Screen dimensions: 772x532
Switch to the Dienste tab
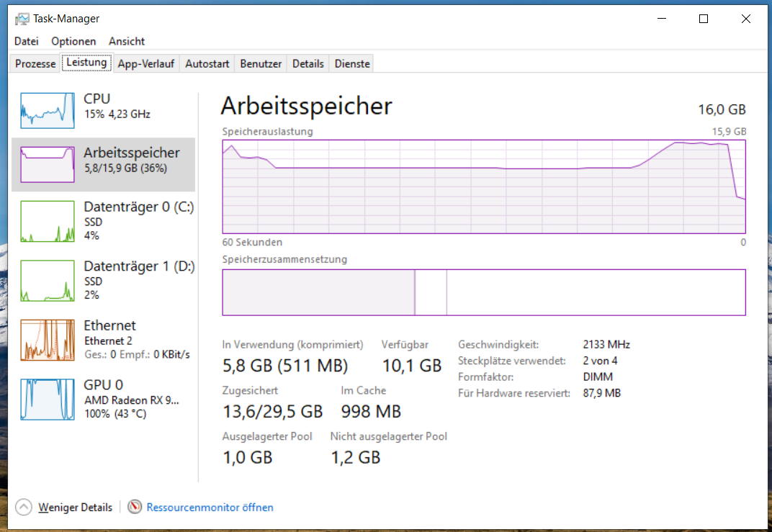pyautogui.click(x=352, y=63)
